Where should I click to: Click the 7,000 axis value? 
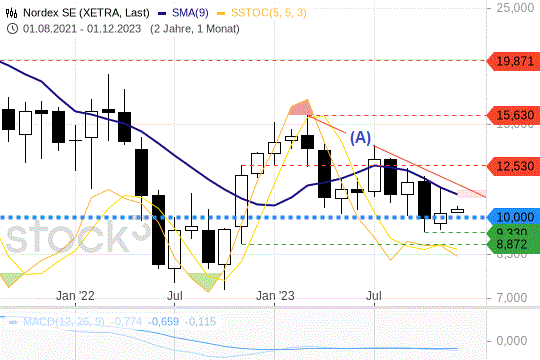pos(511,297)
